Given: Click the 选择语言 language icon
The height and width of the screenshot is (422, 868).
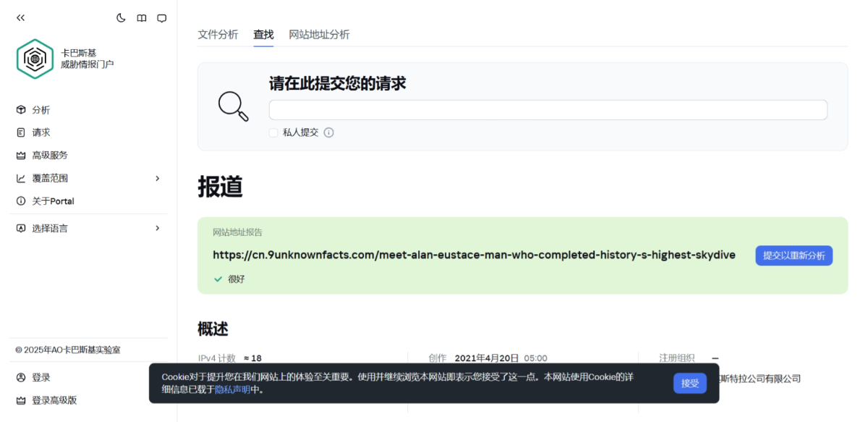Looking at the screenshot, I should (21, 228).
